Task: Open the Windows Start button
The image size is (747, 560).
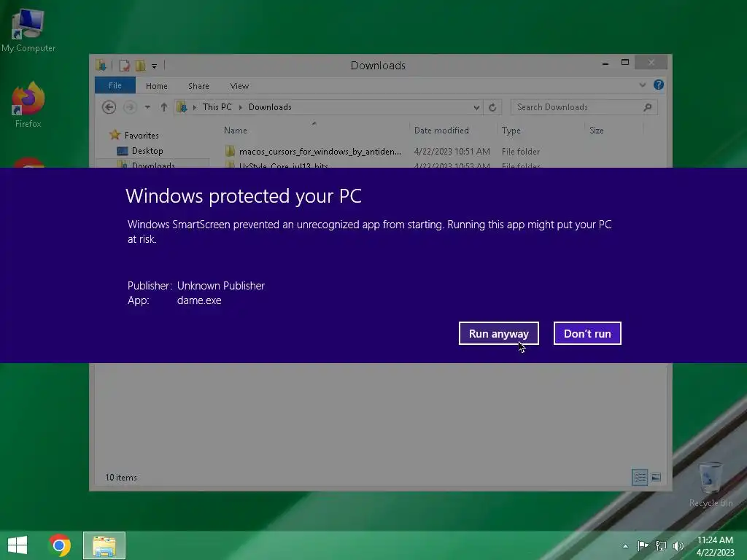Action: 18,545
